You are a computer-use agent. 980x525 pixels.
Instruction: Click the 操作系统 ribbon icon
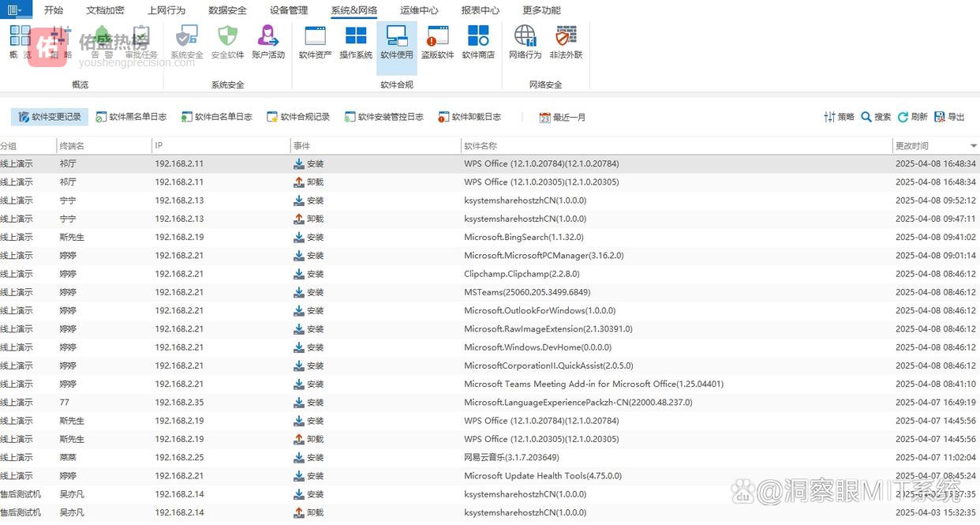tap(356, 42)
